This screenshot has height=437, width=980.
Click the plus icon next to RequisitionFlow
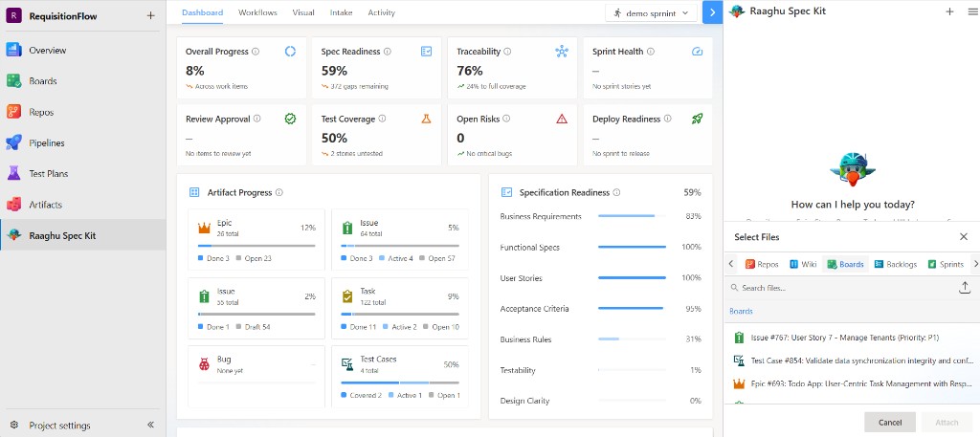pos(150,15)
